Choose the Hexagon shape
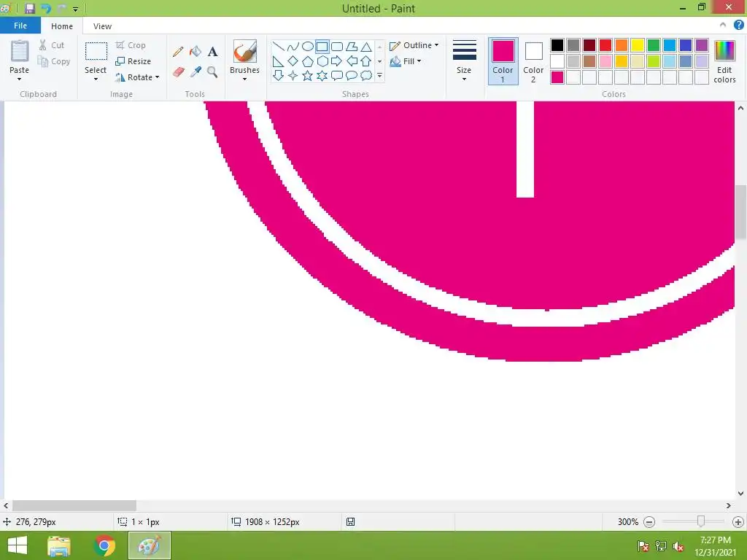 pos(322,61)
